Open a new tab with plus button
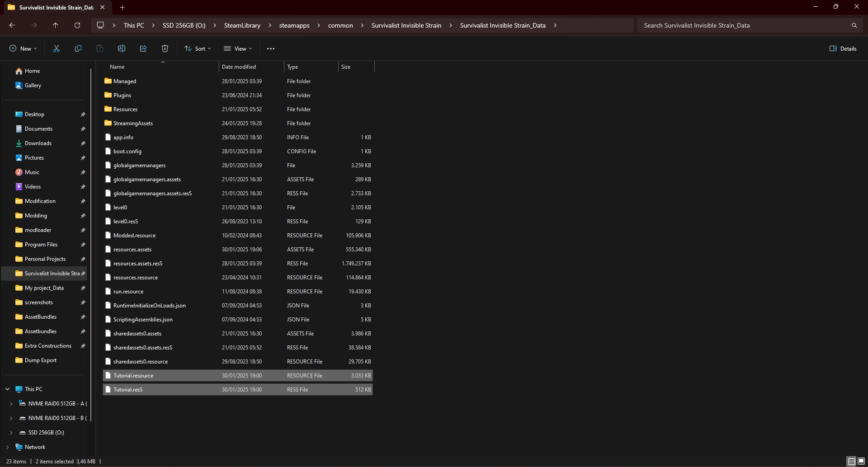Viewport: 868px width, 467px height. (122, 7)
